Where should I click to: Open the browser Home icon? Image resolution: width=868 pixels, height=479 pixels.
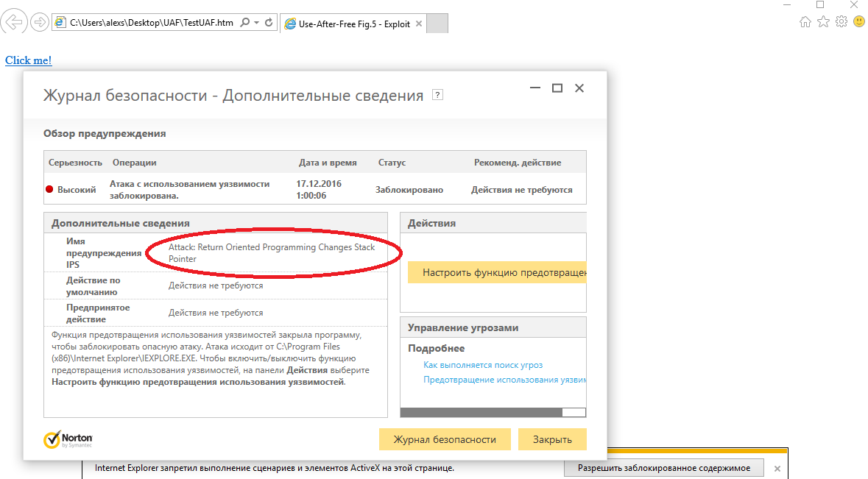[x=805, y=21]
